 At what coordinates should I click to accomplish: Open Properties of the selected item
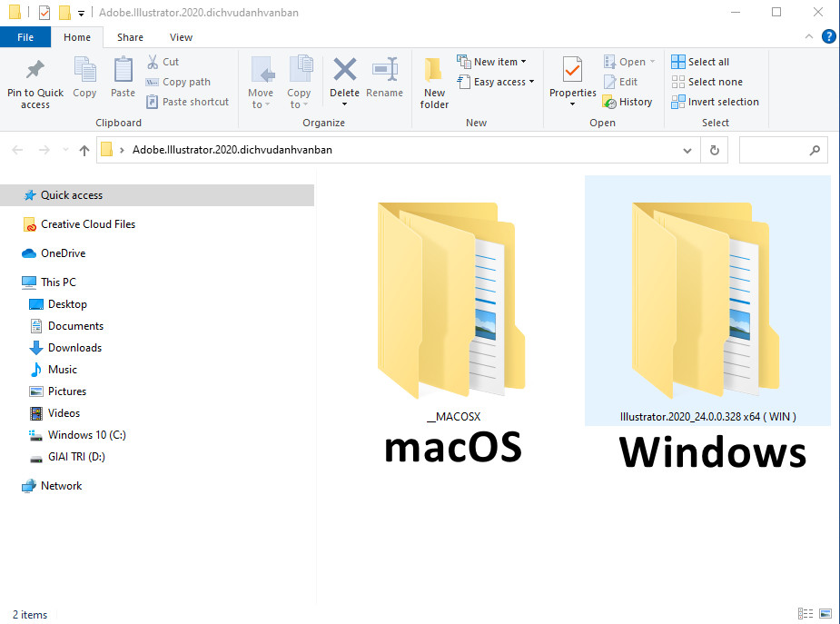click(x=573, y=82)
